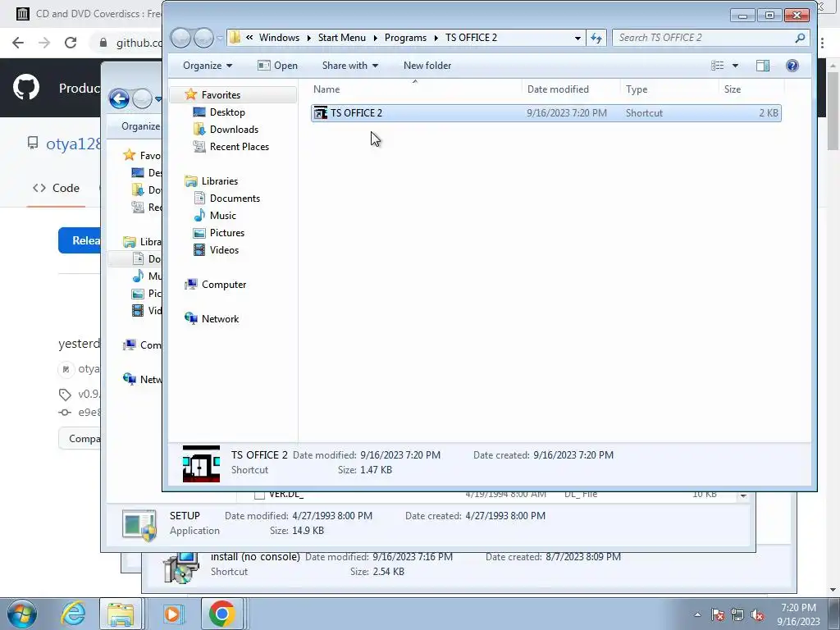Click the network tray icon

point(737,614)
